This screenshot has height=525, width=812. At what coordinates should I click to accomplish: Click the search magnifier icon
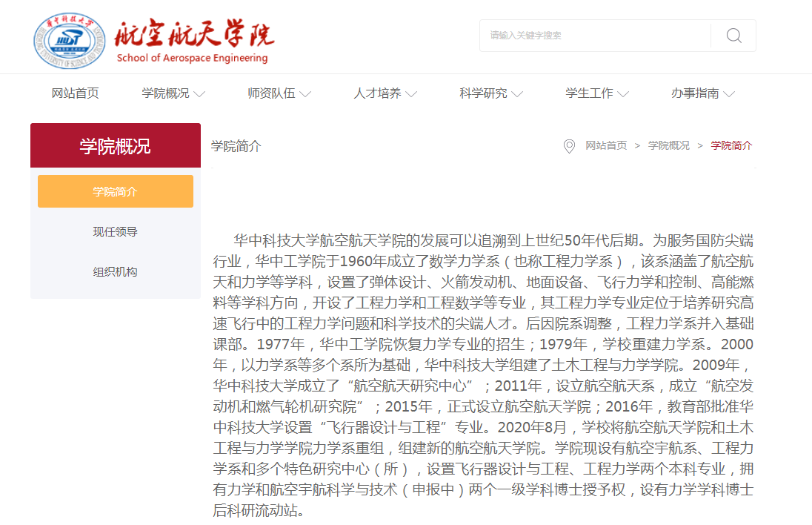(x=733, y=35)
